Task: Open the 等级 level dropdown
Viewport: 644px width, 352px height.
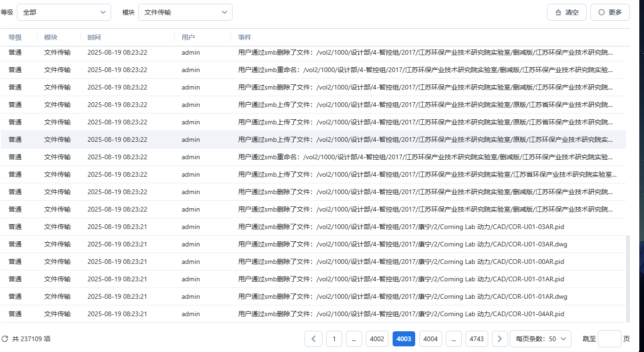Action: click(x=64, y=12)
